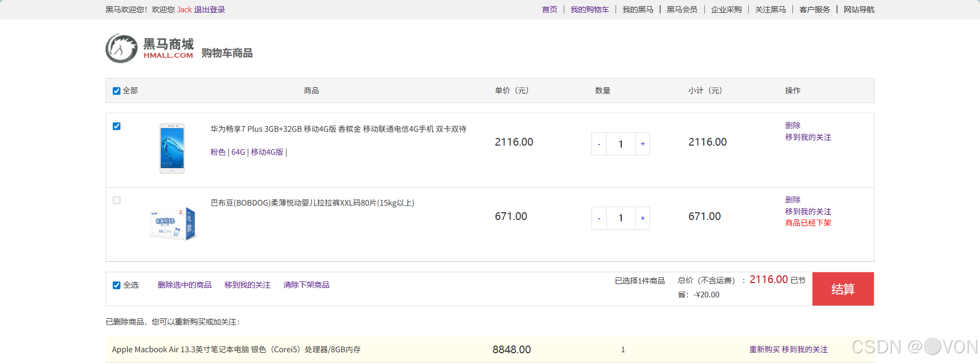The image size is (980, 363).
Task: Click Apple Macbook Air 13.3英寸 product name
Action: (x=236, y=350)
